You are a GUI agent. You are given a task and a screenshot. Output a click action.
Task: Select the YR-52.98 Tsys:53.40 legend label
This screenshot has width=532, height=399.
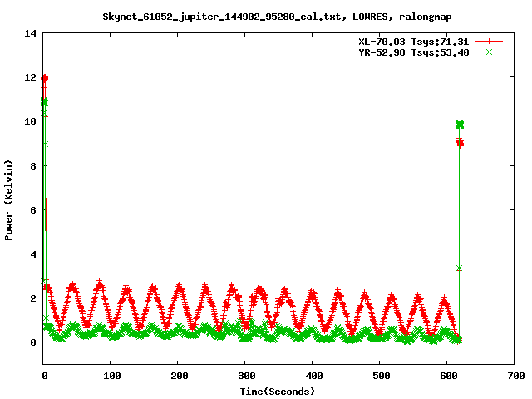point(408,52)
